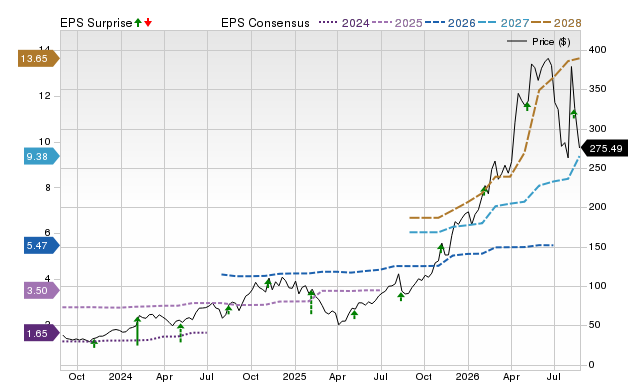Click the gold 13.65 value tag
Viewport: 640px width, 382px height.
[x=39, y=58]
